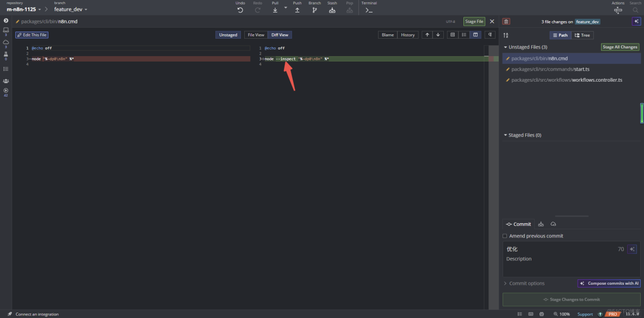Click status bar keyboard icon
This screenshot has width=644, height=318.
coord(531,314)
